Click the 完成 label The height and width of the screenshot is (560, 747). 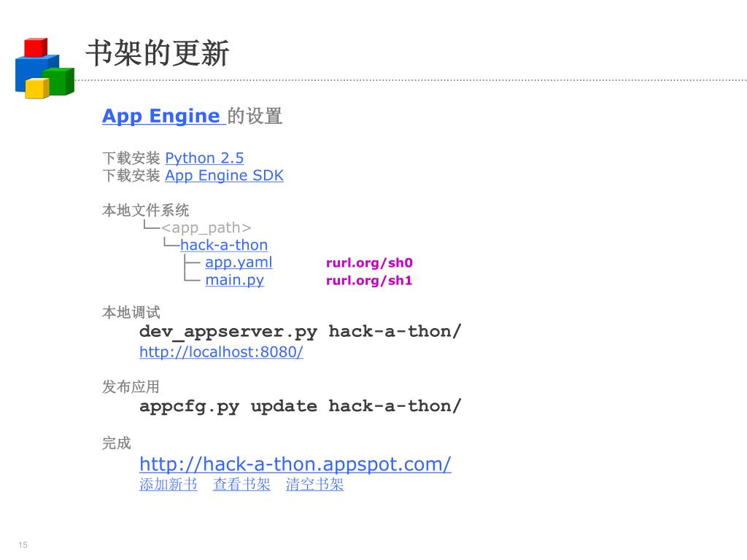(116, 443)
